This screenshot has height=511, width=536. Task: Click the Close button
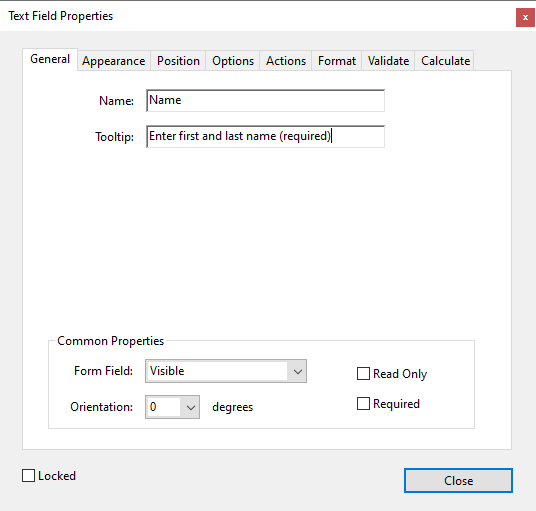pyautogui.click(x=458, y=481)
